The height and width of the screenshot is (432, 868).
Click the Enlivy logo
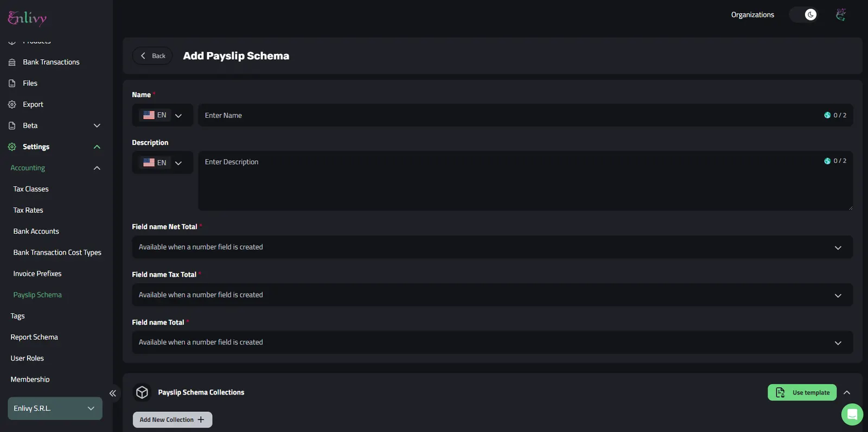(x=27, y=18)
